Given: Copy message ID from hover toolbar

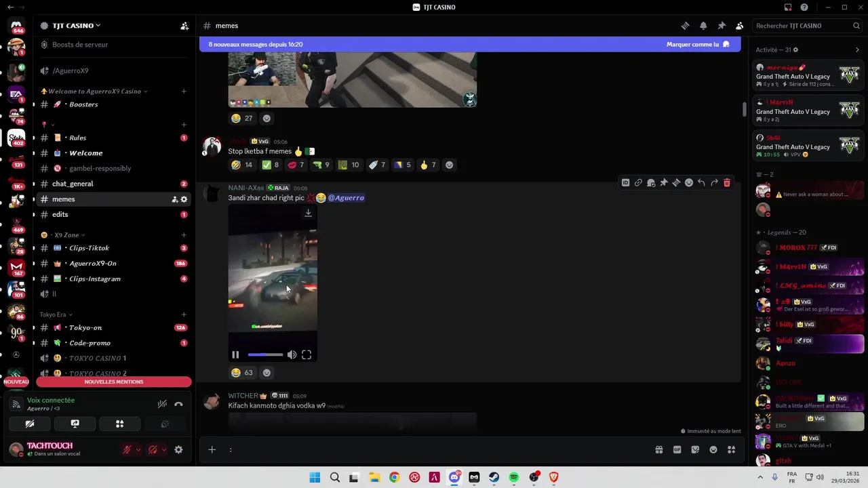Looking at the screenshot, I should [x=626, y=183].
